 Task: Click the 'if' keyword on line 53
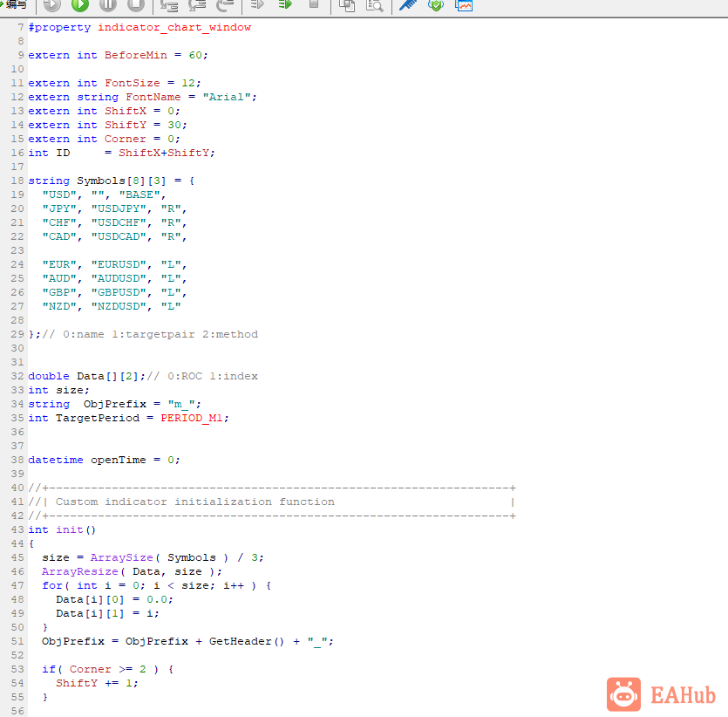49,669
